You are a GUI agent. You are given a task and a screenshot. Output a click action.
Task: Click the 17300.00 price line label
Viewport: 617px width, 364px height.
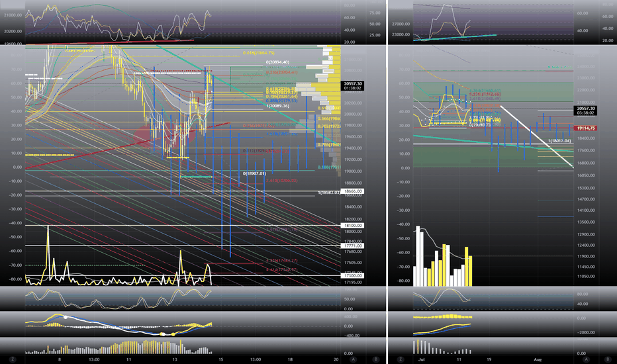353,276
